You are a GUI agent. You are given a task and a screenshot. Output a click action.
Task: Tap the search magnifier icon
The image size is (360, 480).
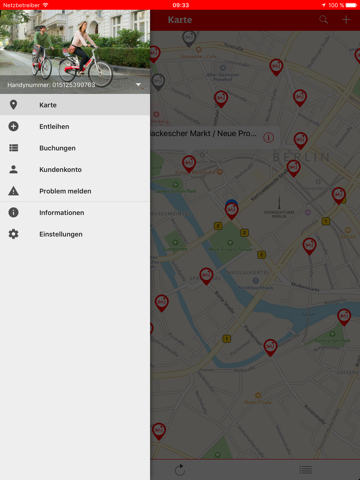click(x=323, y=20)
